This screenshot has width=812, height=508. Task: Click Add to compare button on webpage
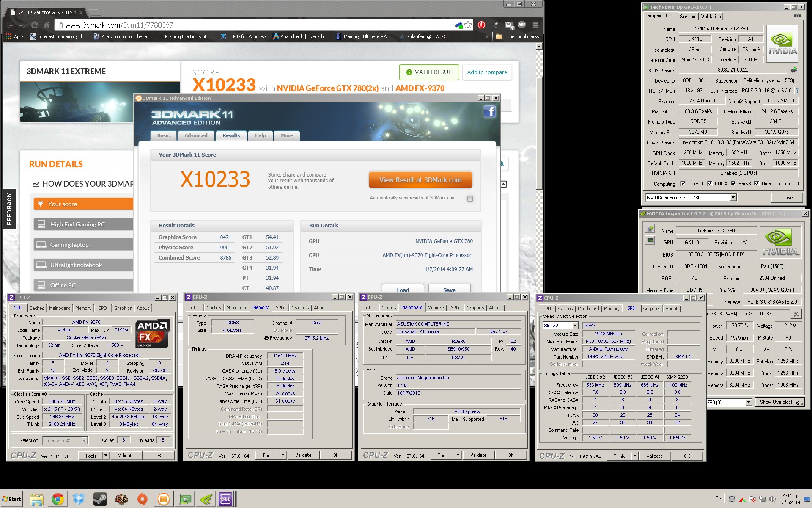(487, 72)
